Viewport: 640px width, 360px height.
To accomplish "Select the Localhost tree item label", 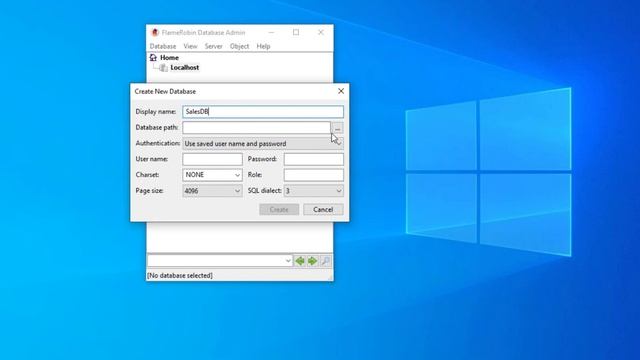I will pyautogui.click(x=184, y=67).
